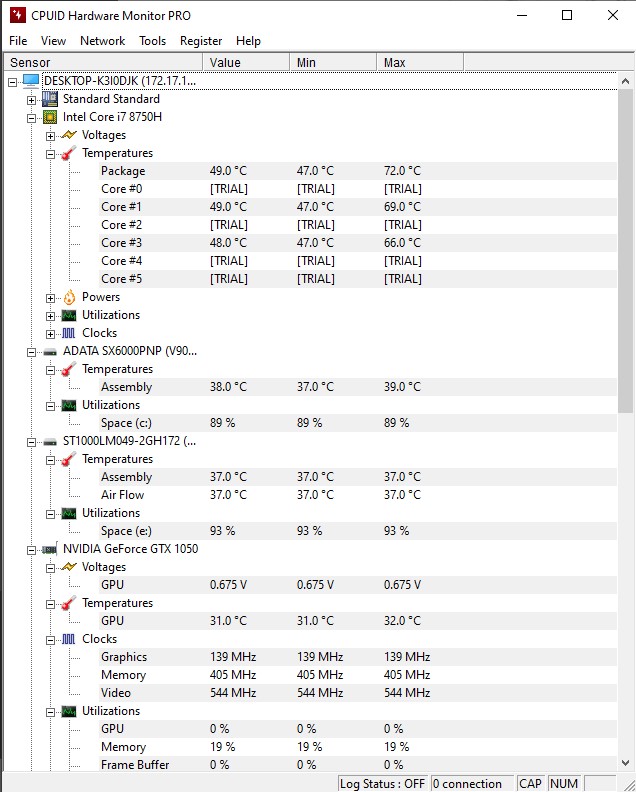Screen dimensions: 636x792
Task: Click the flame icon beside Powers
Action: [69, 297]
